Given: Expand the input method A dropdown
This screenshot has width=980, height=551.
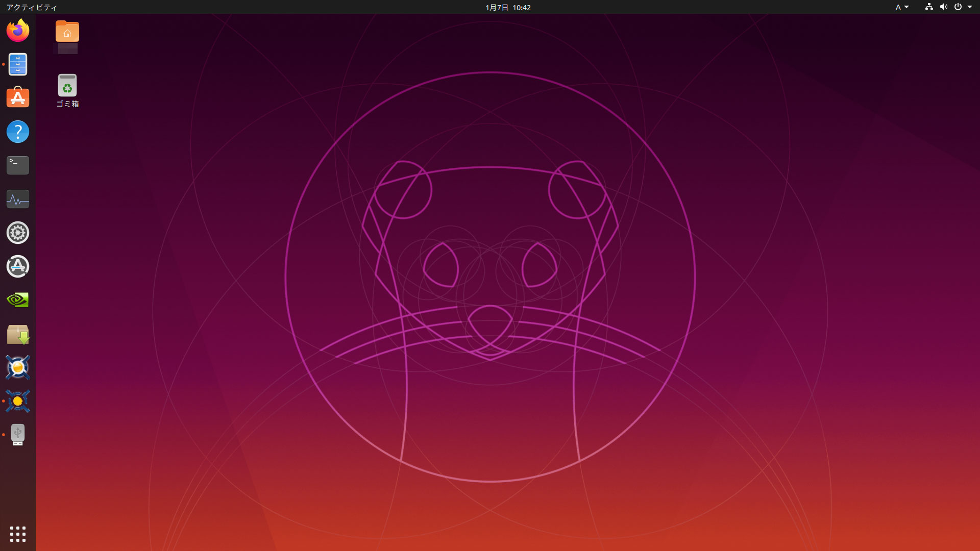Looking at the screenshot, I should click(x=902, y=7).
